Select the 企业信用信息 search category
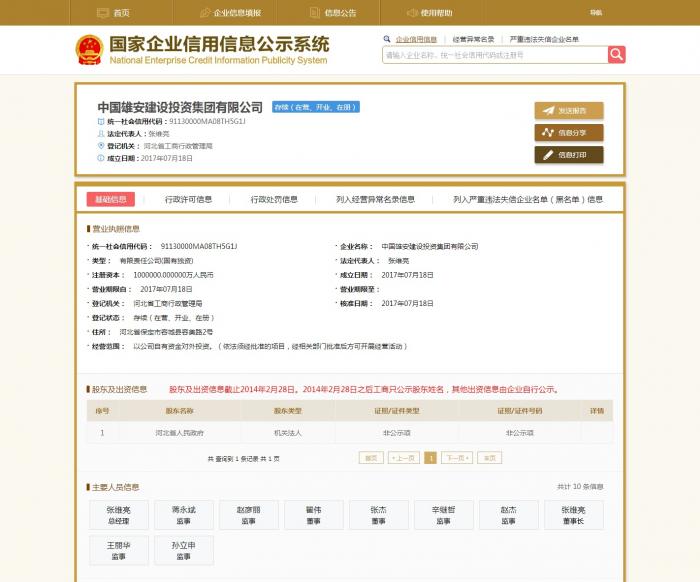This screenshot has width=700, height=582. click(x=416, y=39)
